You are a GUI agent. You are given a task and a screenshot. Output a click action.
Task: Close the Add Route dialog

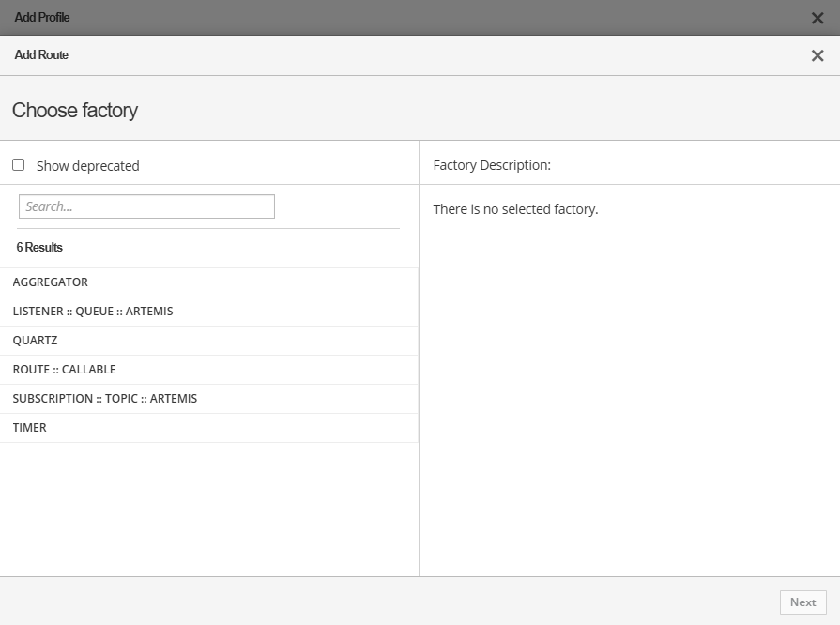(x=817, y=55)
